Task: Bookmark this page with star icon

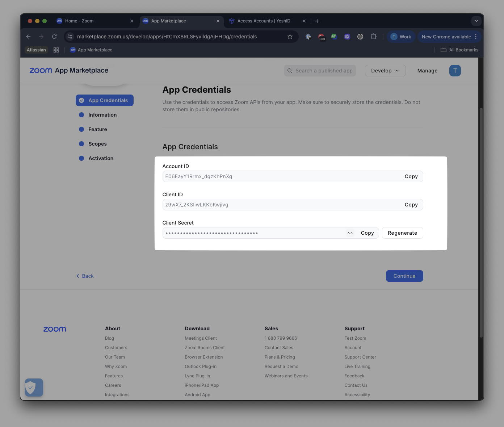Action: 290,37
